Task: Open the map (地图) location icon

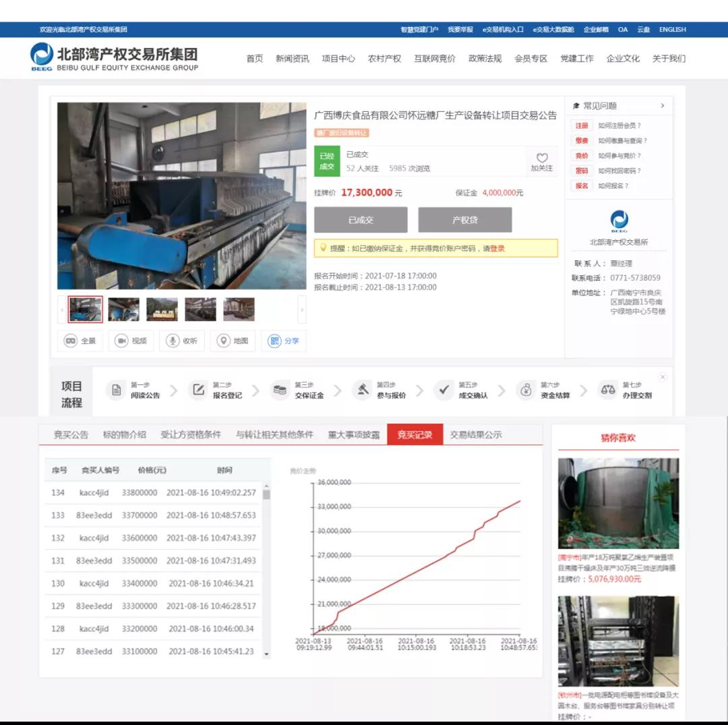Action: [223, 341]
